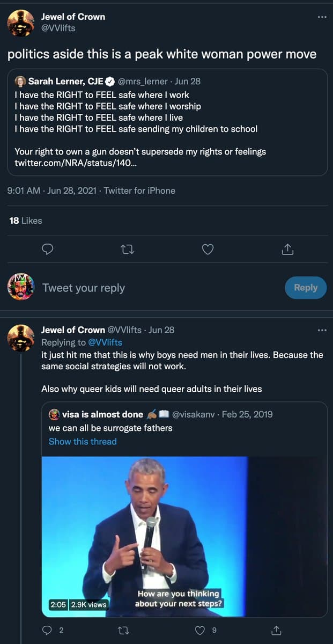Open more options for the top tweet

tap(322, 17)
